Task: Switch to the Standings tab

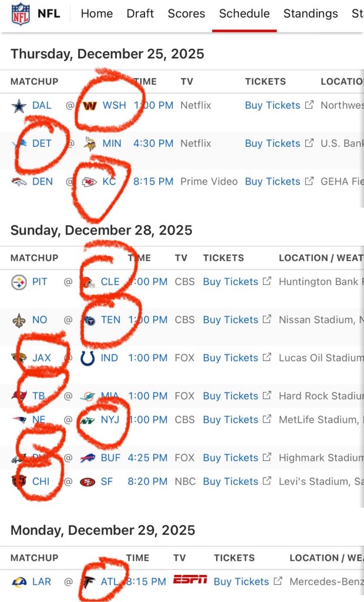Action: pyautogui.click(x=311, y=14)
